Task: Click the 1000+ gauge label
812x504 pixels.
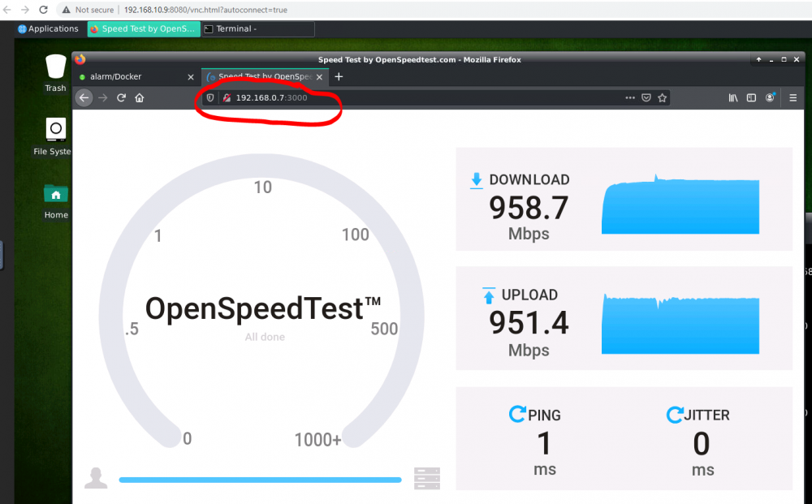Action: pyautogui.click(x=318, y=440)
